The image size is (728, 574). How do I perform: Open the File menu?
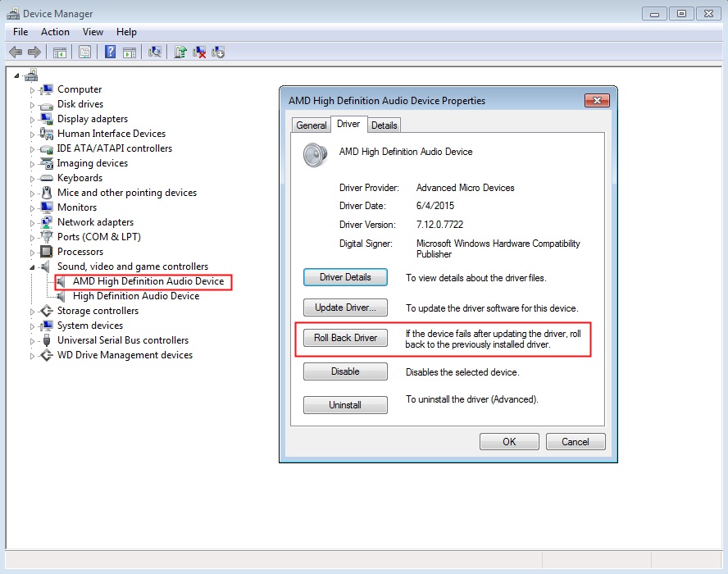(x=20, y=32)
